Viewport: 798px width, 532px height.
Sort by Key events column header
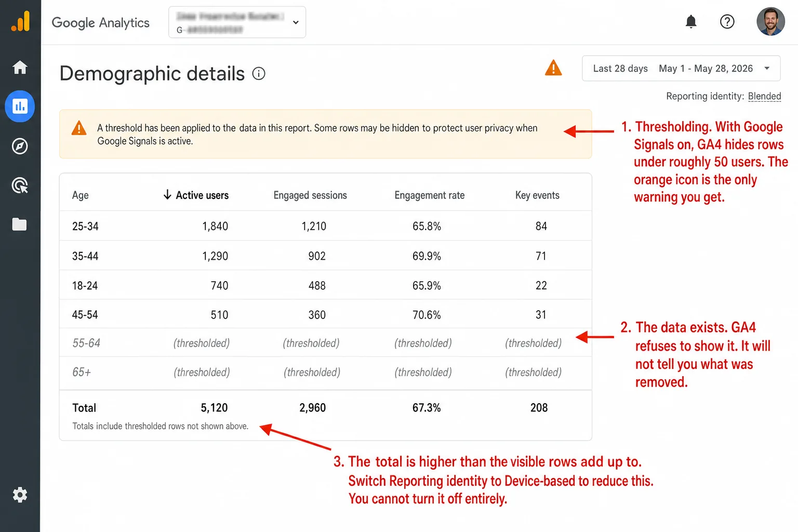click(537, 195)
